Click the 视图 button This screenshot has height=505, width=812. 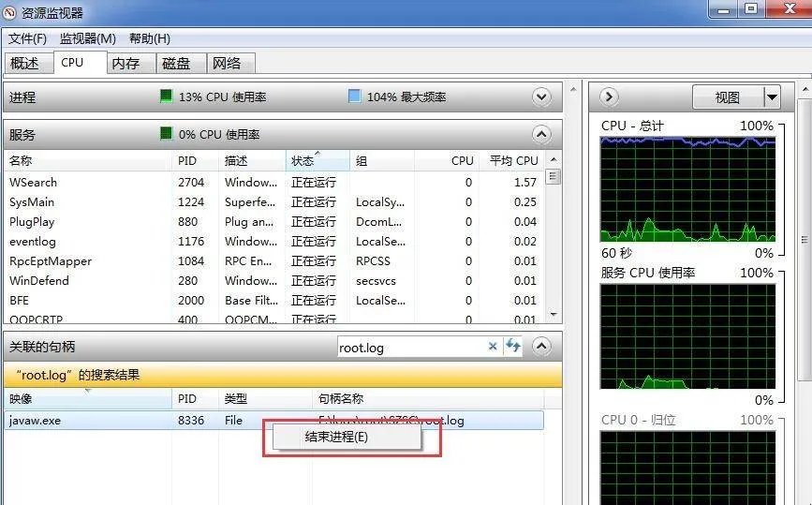(x=727, y=97)
